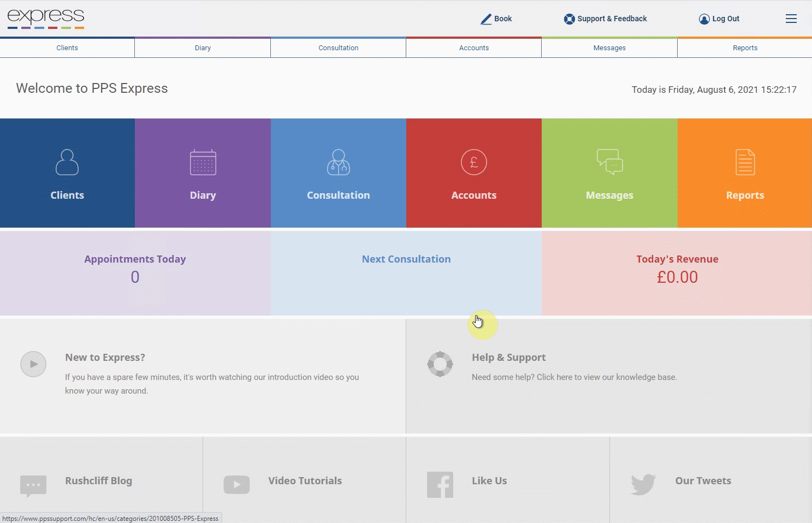Viewport: 812px width, 523px height.
Task: Open the Rushcliff Blog chat icon
Action: point(33,485)
